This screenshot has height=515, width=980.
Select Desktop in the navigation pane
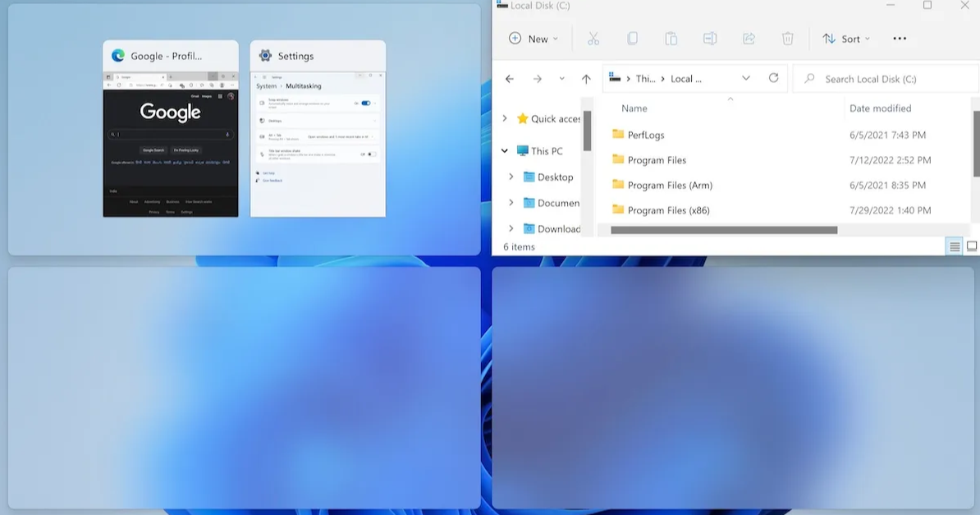click(555, 177)
